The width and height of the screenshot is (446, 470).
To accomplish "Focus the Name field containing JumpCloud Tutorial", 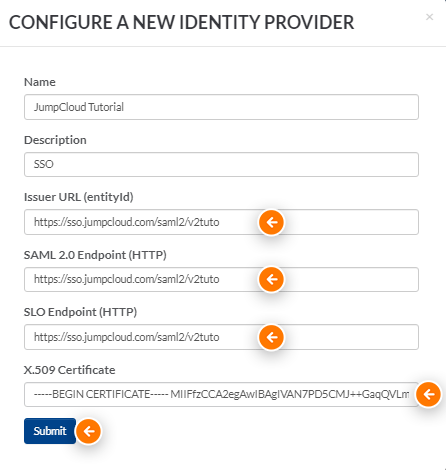I will point(221,107).
